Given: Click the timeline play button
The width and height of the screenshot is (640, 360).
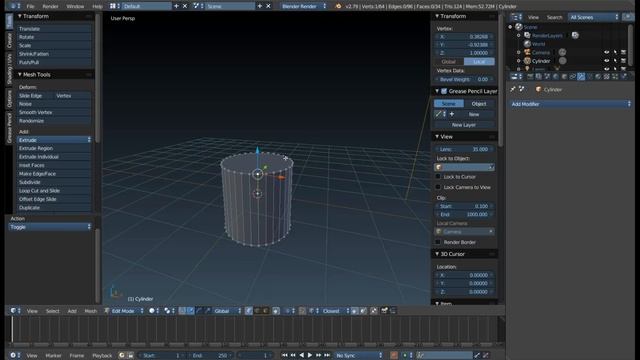Looking at the screenshot, I should point(310,355).
